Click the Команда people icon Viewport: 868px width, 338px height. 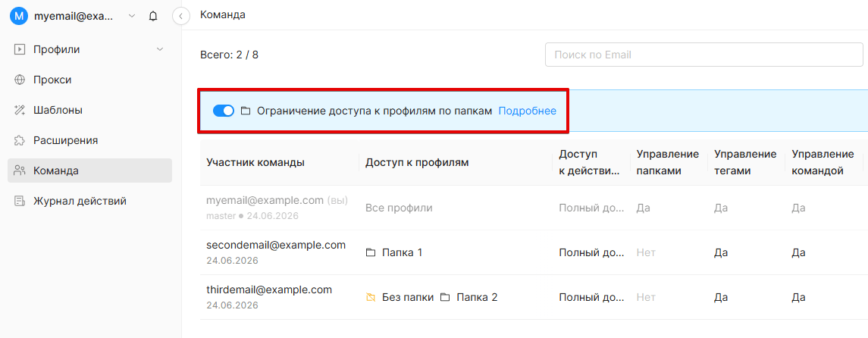[20, 171]
